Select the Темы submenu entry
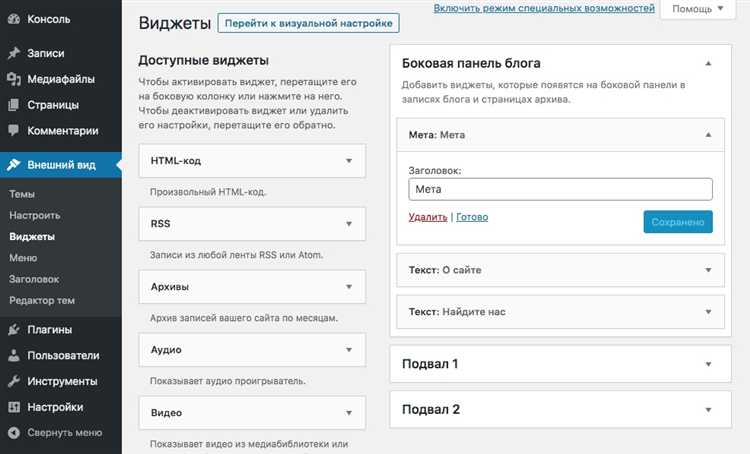This screenshot has width=750, height=454. pyautogui.click(x=22, y=194)
